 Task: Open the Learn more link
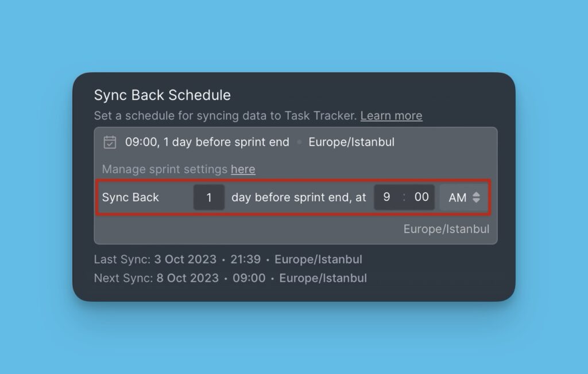pyautogui.click(x=391, y=116)
